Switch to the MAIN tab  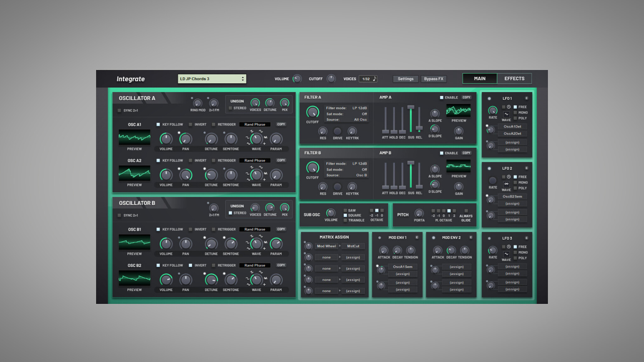tap(480, 79)
